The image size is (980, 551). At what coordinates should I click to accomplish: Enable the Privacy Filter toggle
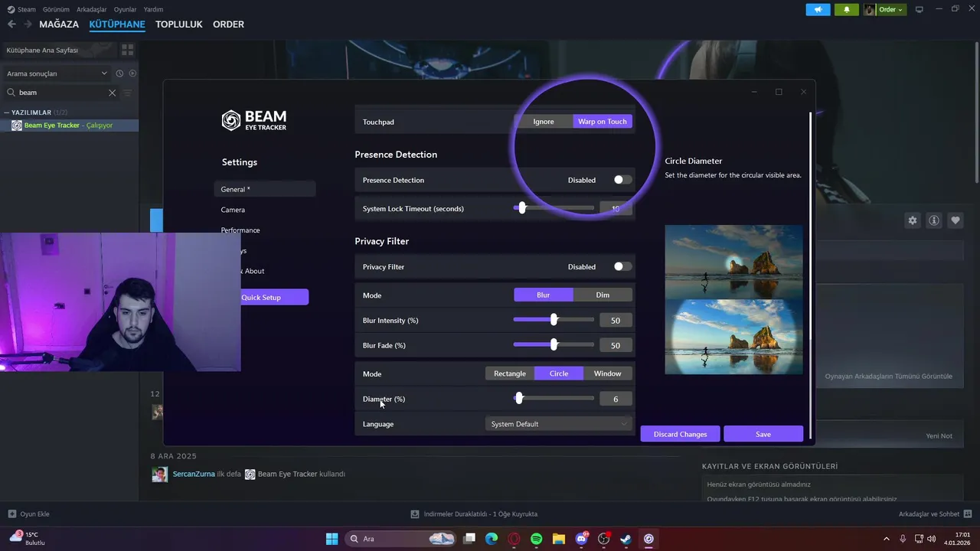pos(623,266)
